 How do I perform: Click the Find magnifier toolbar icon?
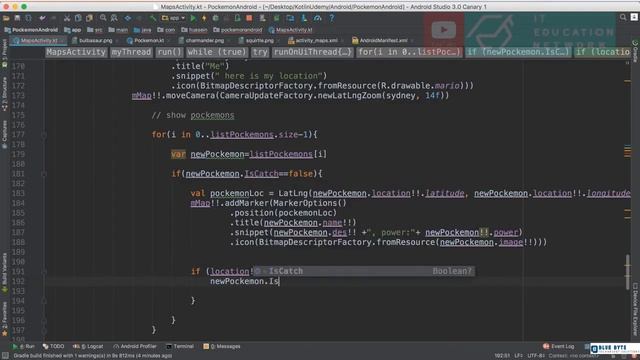pos(103,18)
